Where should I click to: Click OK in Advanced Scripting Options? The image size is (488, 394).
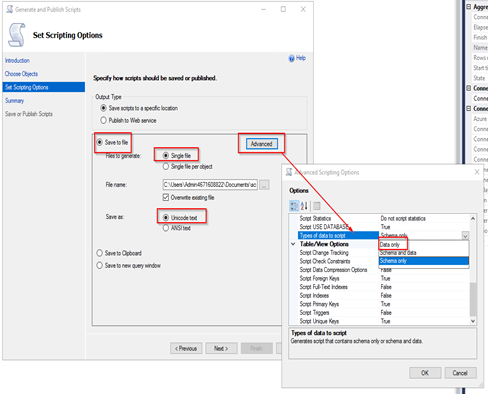coord(425,373)
